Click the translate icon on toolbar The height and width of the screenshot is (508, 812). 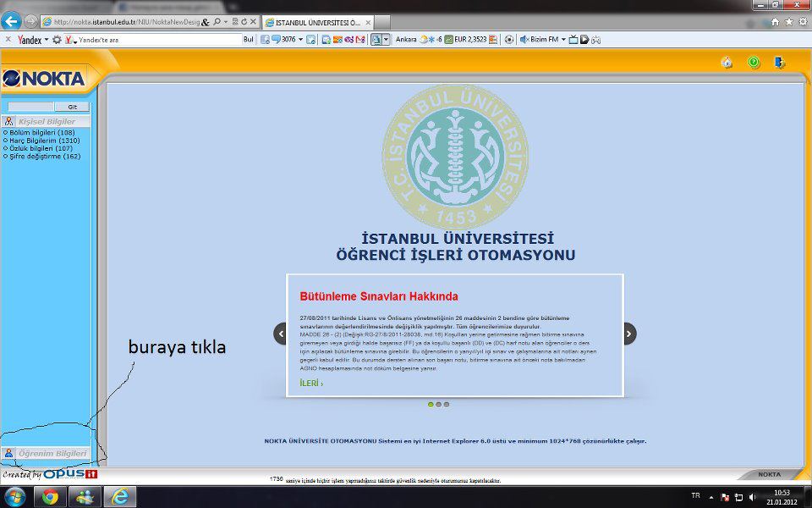click(376, 40)
